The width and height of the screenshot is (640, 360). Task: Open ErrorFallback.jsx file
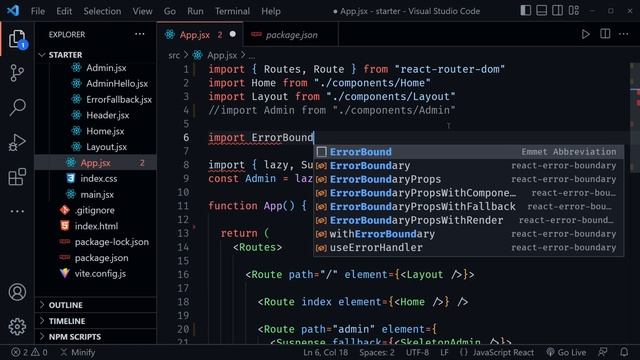click(x=119, y=100)
